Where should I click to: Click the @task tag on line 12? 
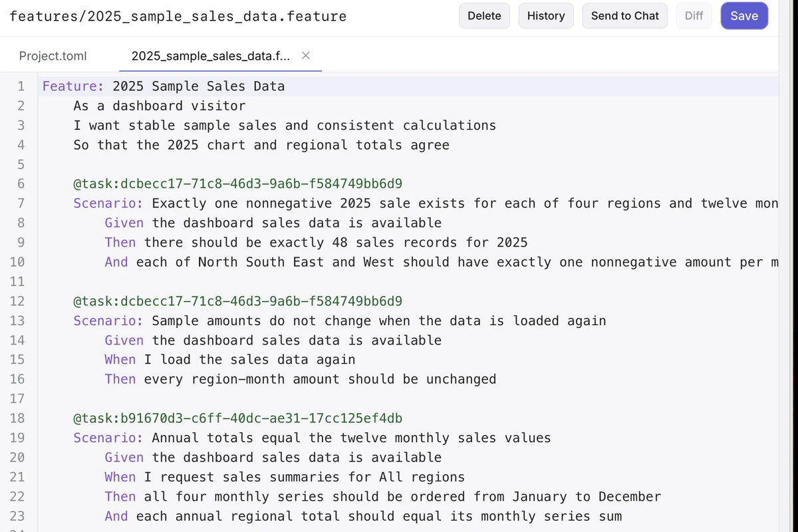(x=238, y=301)
